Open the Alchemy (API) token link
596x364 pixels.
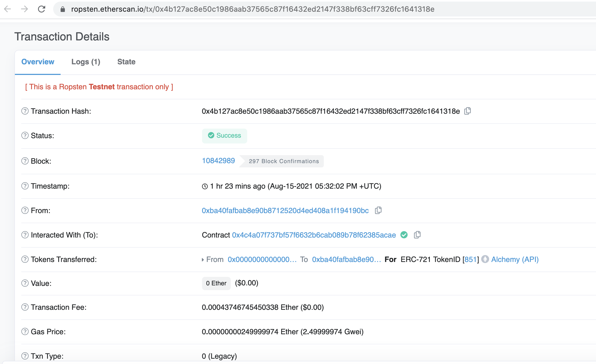tap(515, 259)
